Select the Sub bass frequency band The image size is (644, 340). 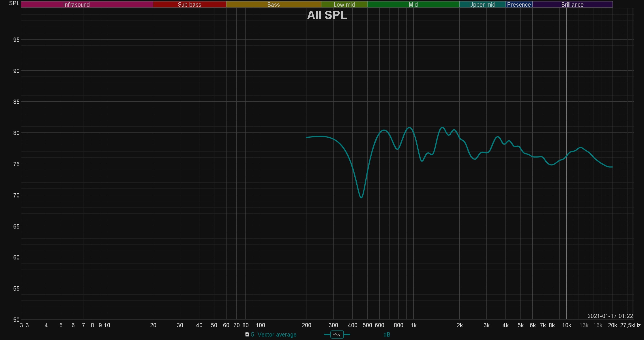point(190,5)
